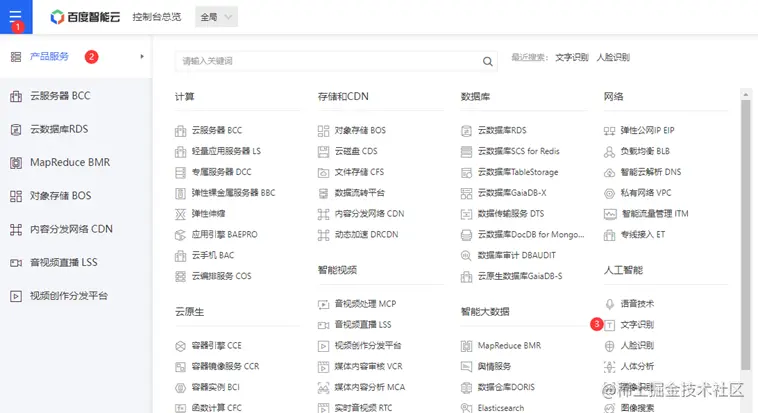This screenshot has width=758, height=413.
Task: Select 产品服务 in the sidebar
Action: point(49,57)
